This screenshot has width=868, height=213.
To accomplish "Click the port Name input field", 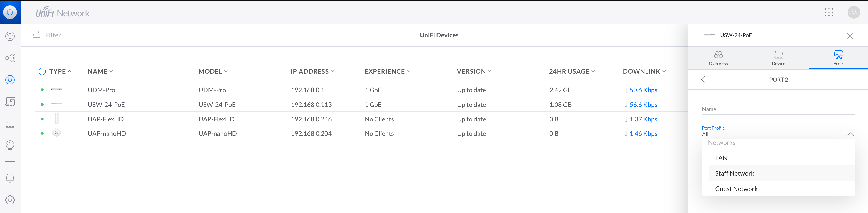I will click(778, 109).
